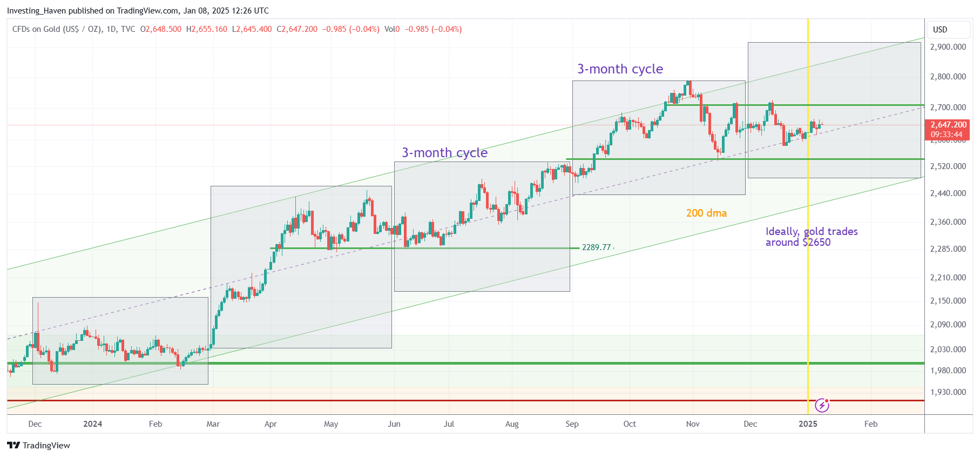Click the lightning event icon near 2025
Viewport: 980px width, 457px height.
[822, 405]
